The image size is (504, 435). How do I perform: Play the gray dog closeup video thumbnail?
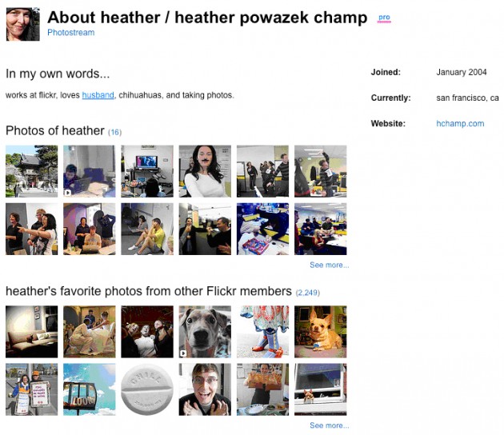point(205,332)
